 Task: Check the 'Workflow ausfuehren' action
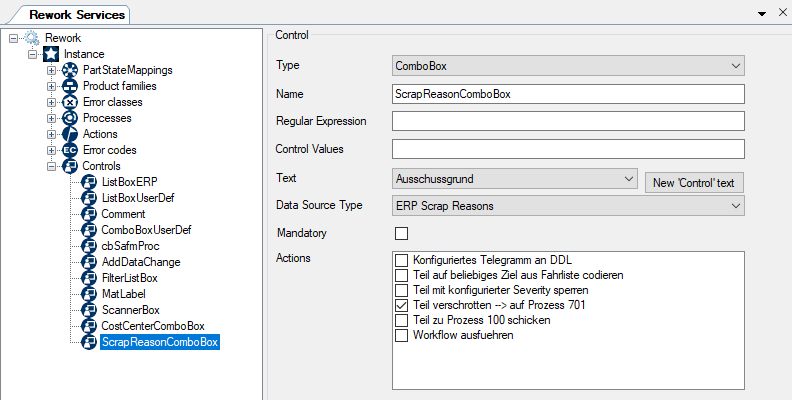tap(402, 334)
